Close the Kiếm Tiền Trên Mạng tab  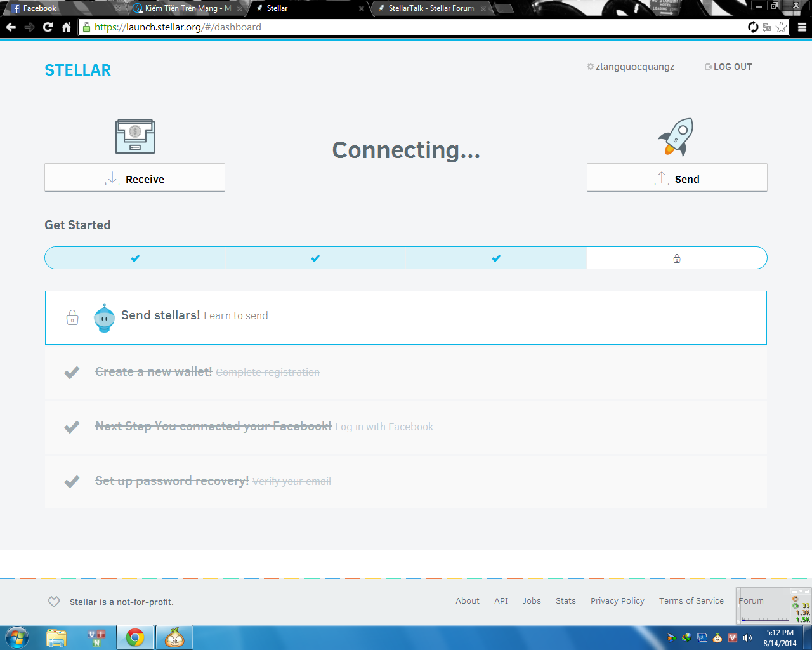click(x=240, y=8)
